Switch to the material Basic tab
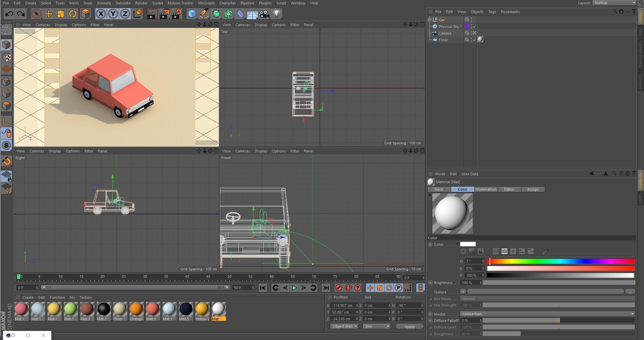Screen dimensions: 644x340 coord(439,190)
